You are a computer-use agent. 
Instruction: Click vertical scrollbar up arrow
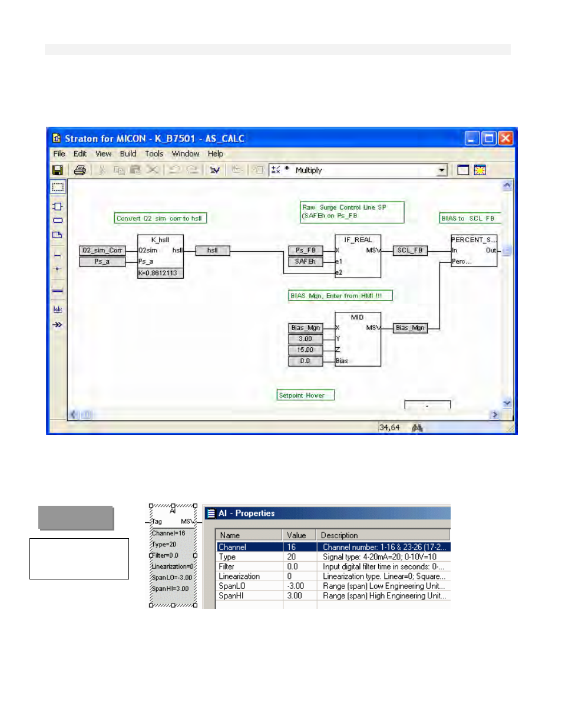pyautogui.click(x=507, y=186)
